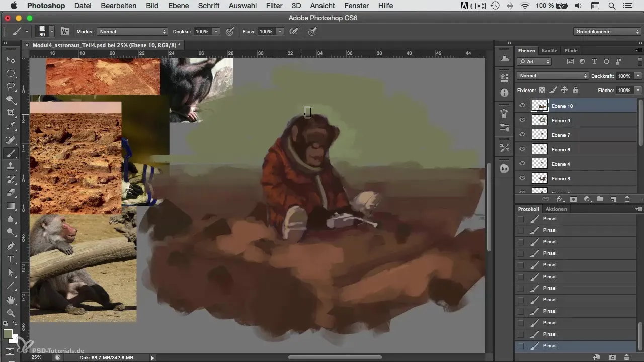Toggle lock transparent pixels
The width and height of the screenshot is (644, 362).
542,90
